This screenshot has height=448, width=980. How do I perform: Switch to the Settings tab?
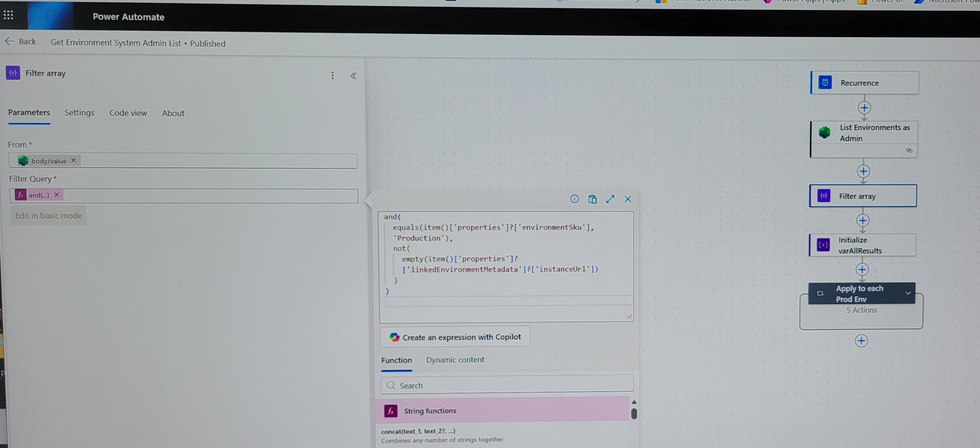point(79,113)
